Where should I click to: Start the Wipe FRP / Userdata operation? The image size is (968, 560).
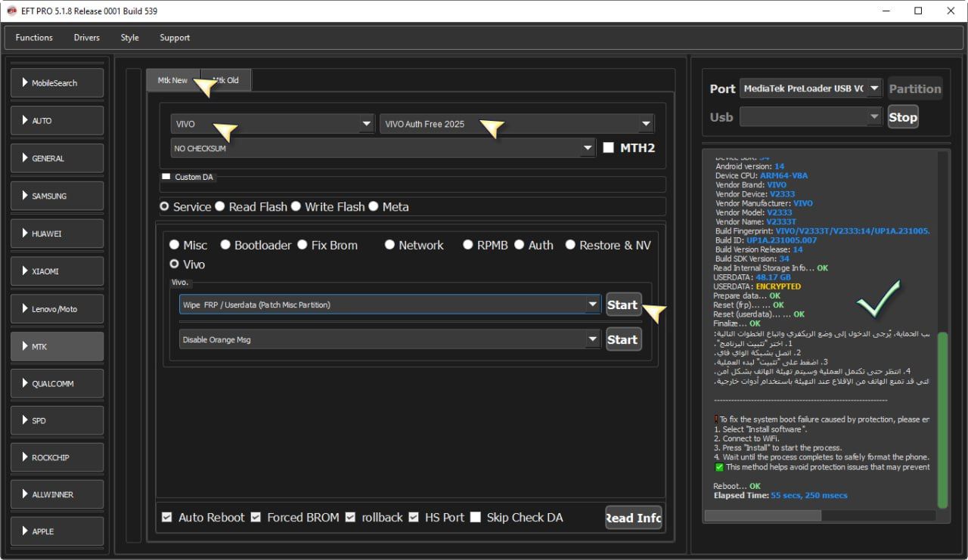tap(623, 305)
